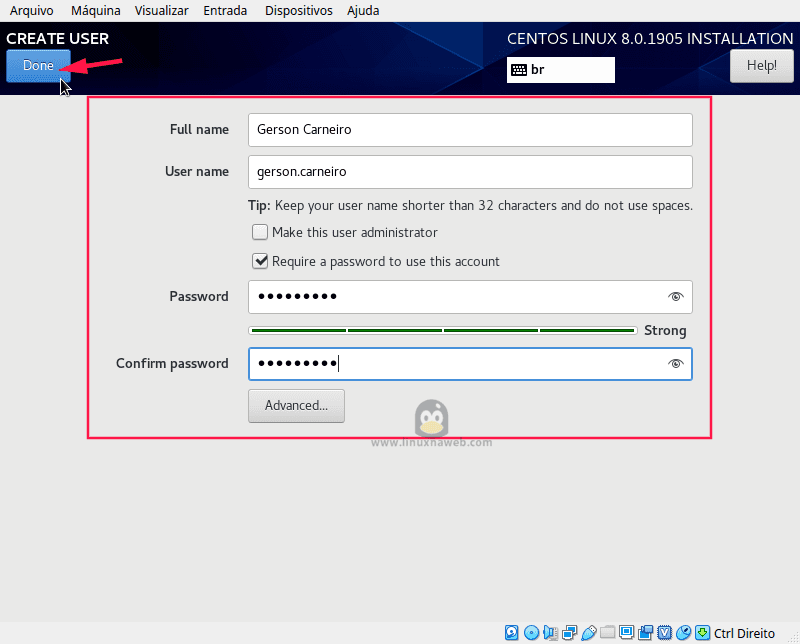Click the network adapters status icon

[569, 633]
